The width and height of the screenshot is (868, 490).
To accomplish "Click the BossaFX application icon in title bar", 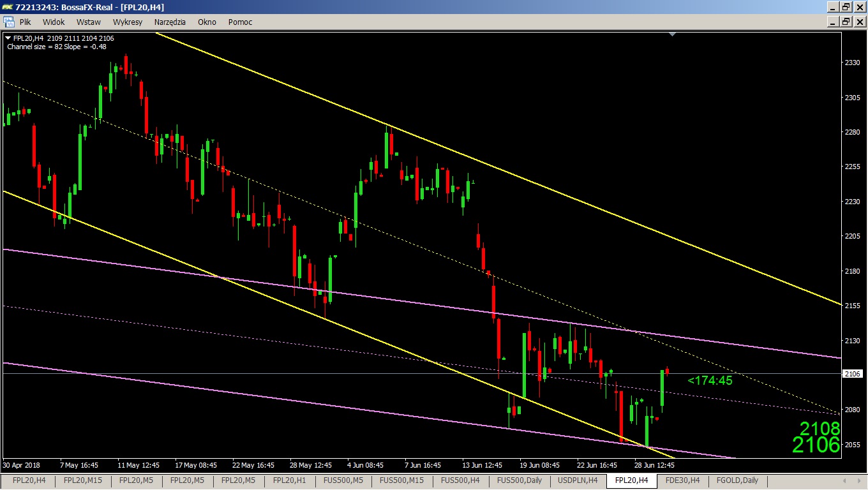I will pos(8,7).
